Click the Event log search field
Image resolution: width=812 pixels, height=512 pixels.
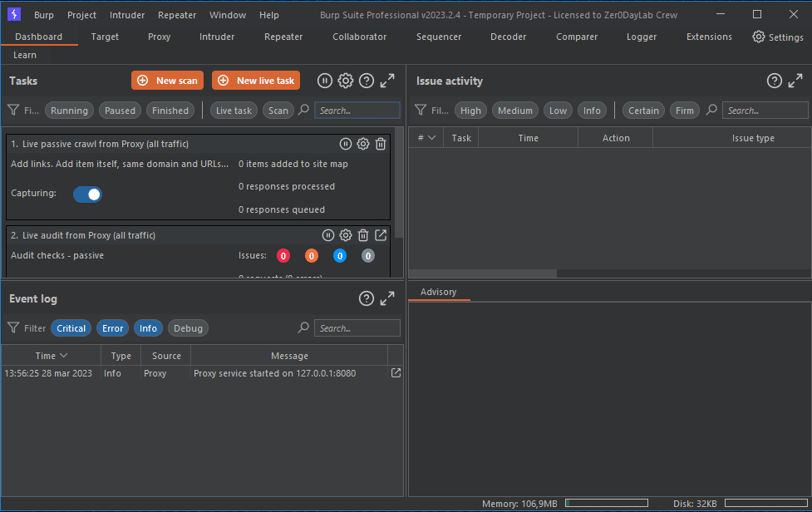click(357, 327)
